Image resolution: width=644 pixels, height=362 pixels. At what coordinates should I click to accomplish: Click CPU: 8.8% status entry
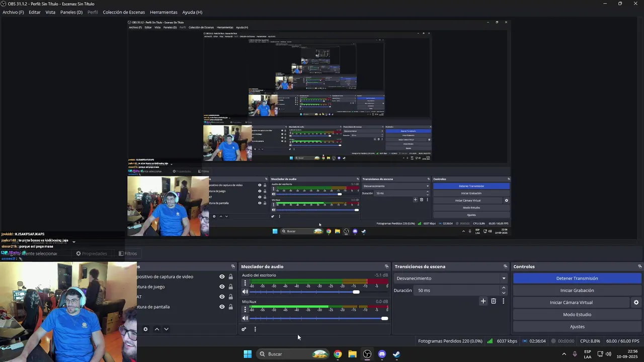(590, 341)
